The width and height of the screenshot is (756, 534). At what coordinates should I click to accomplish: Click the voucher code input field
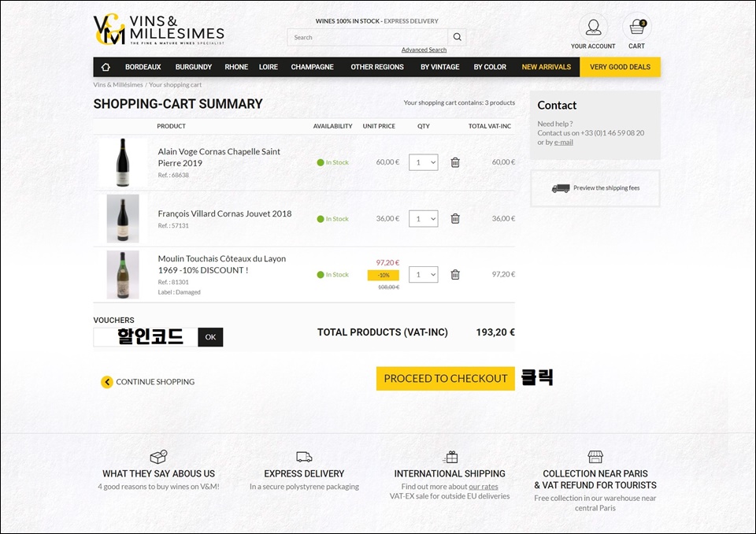pyautogui.click(x=146, y=337)
